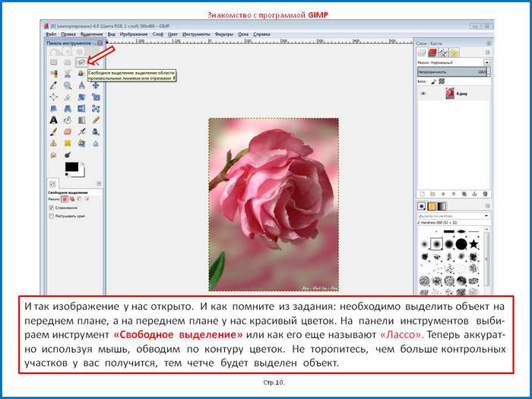Open the Инструменты menu

[x=196, y=34]
